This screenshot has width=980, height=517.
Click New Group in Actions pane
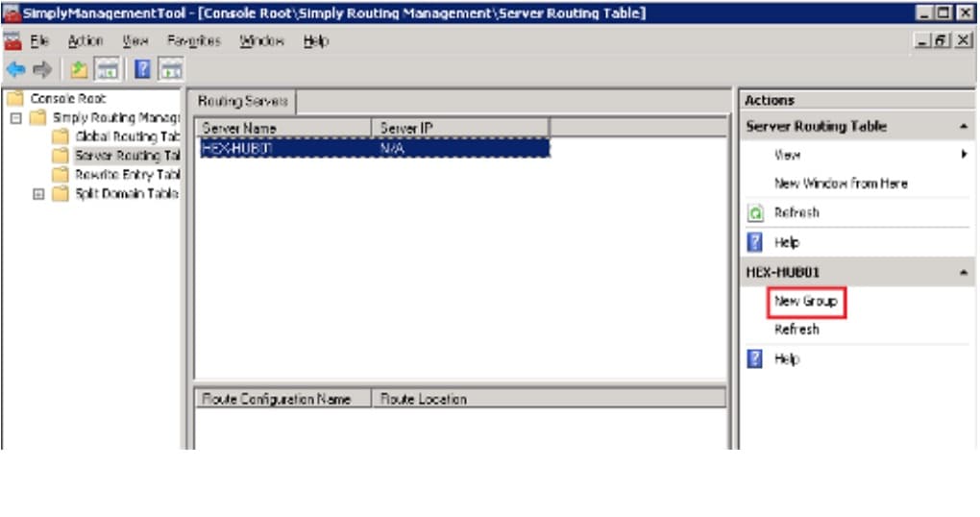805,302
